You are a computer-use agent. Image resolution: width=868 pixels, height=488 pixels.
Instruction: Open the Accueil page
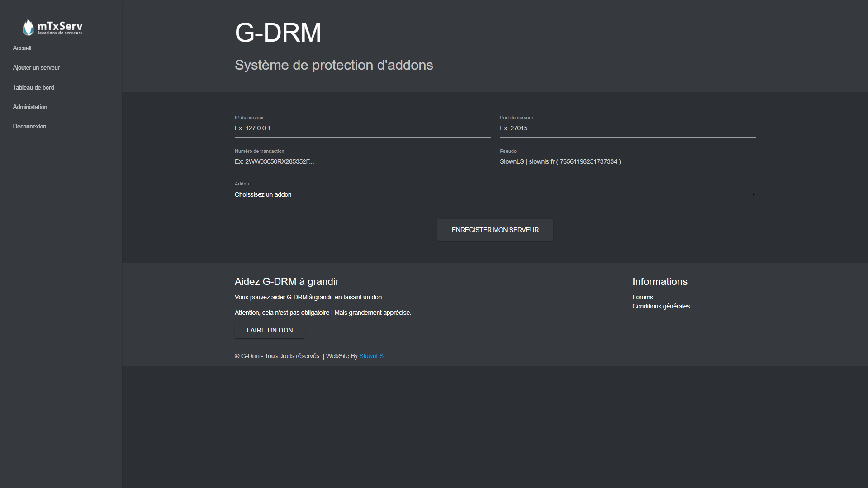pyautogui.click(x=22, y=48)
